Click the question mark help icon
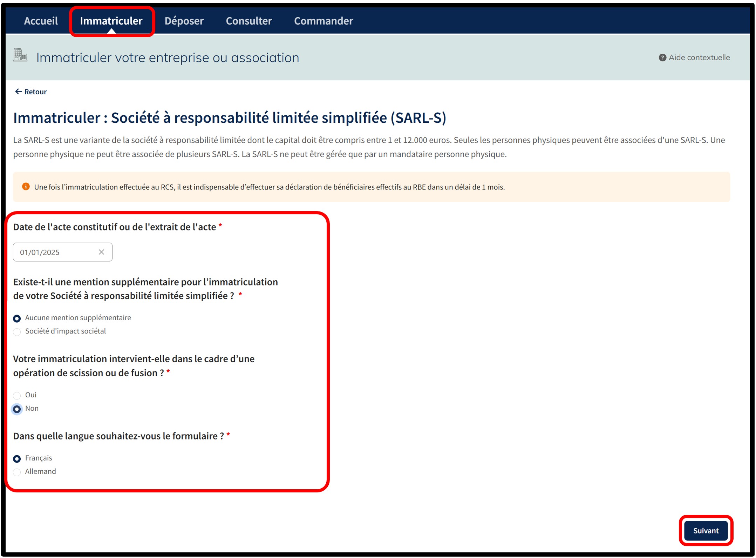Viewport: 756px width, 558px height. pyautogui.click(x=662, y=58)
